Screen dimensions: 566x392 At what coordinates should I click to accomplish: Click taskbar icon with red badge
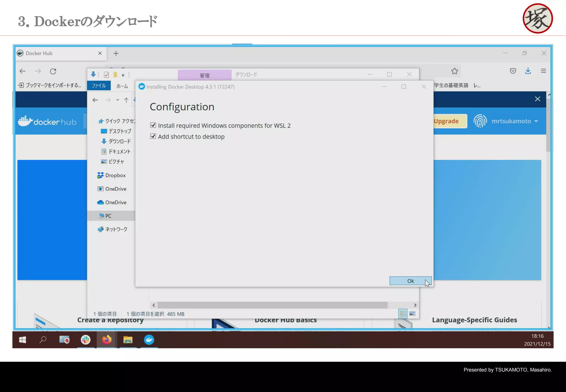64,340
